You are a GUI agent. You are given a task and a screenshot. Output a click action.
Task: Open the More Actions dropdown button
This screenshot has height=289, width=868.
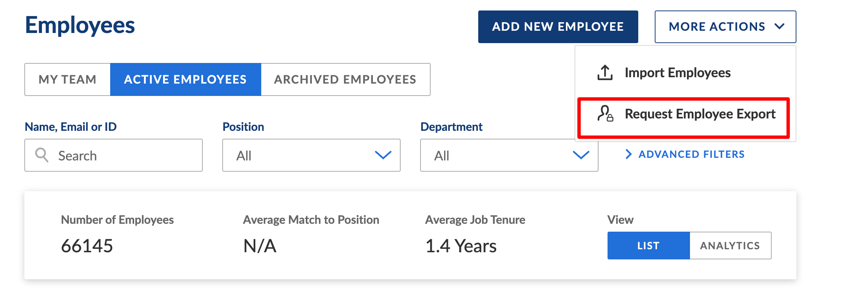pos(725,27)
